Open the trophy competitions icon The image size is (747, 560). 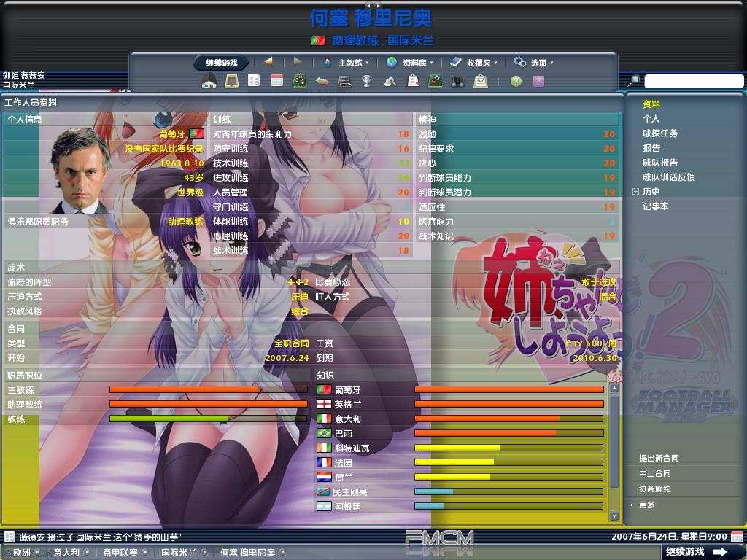367,81
